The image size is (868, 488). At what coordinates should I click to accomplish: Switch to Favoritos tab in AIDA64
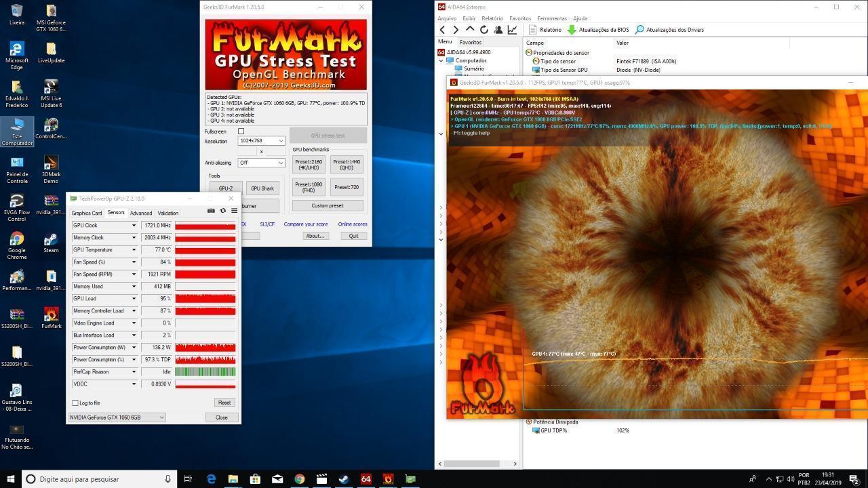(470, 42)
